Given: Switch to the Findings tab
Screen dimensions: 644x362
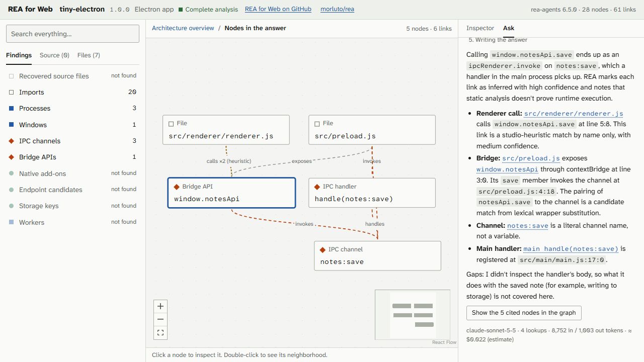Looking at the screenshot, I should (x=19, y=55).
